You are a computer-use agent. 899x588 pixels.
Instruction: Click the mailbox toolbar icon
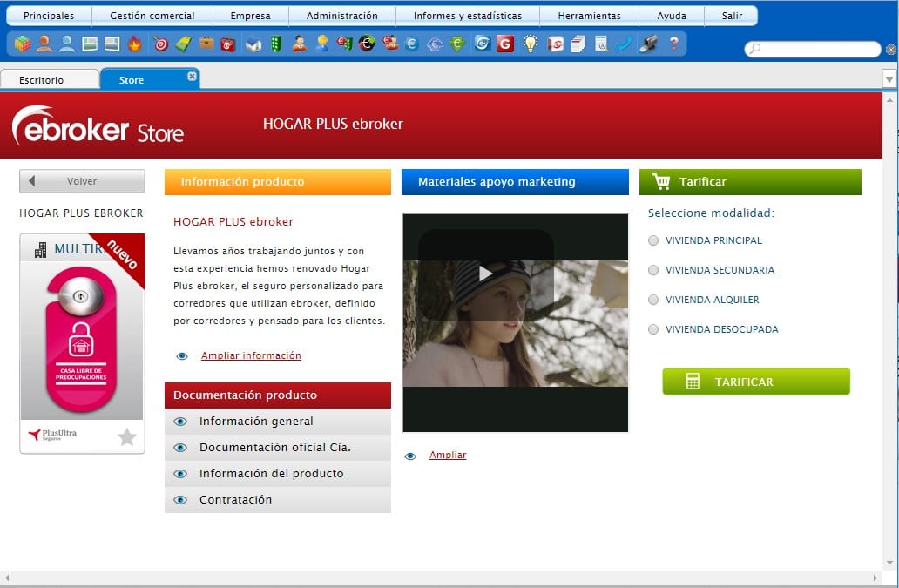[x=648, y=44]
